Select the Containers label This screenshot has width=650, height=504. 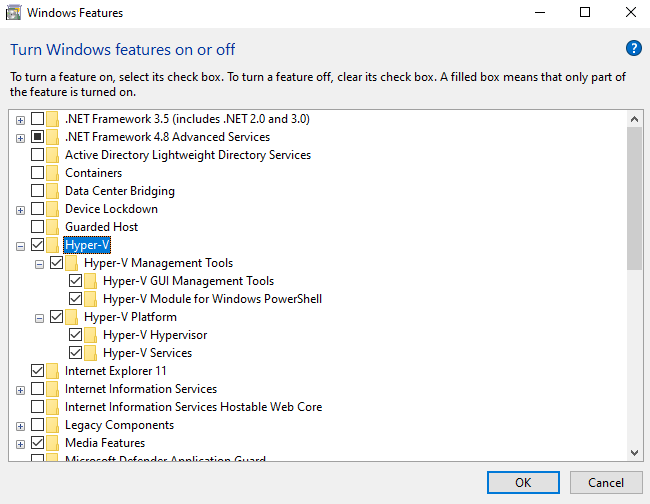point(94,173)
